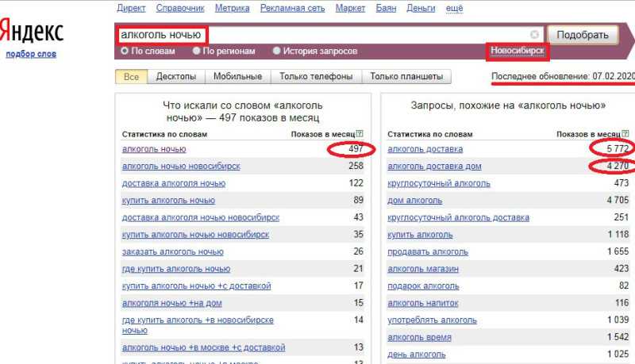This screenshot has width=635, height=364.
Task: Click value '1 655' for 'продавать алкоголь'
Action: click(618, 251)
